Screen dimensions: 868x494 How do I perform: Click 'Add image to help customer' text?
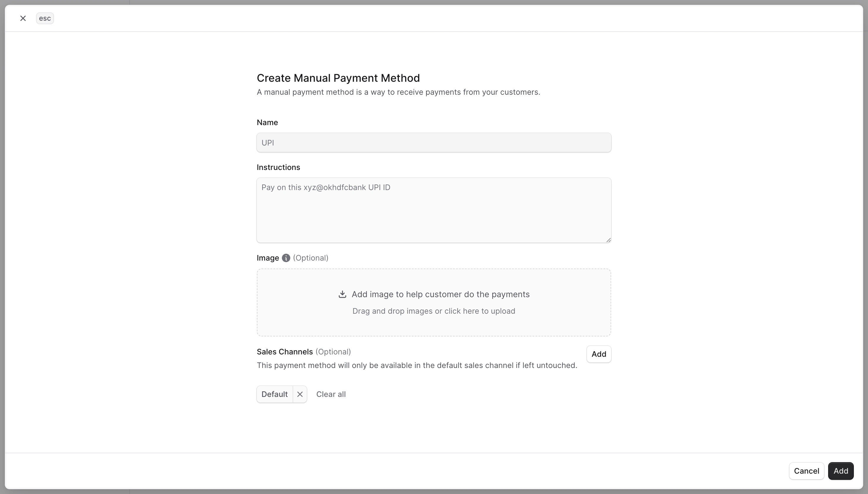point(440,294)
